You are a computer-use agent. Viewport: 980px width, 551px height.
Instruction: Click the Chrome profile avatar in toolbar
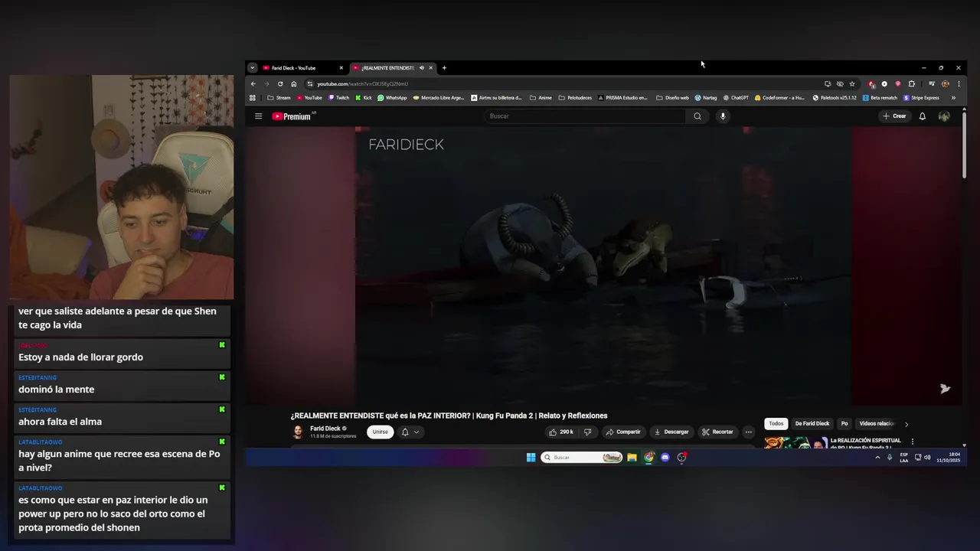(x=946, y=84)
